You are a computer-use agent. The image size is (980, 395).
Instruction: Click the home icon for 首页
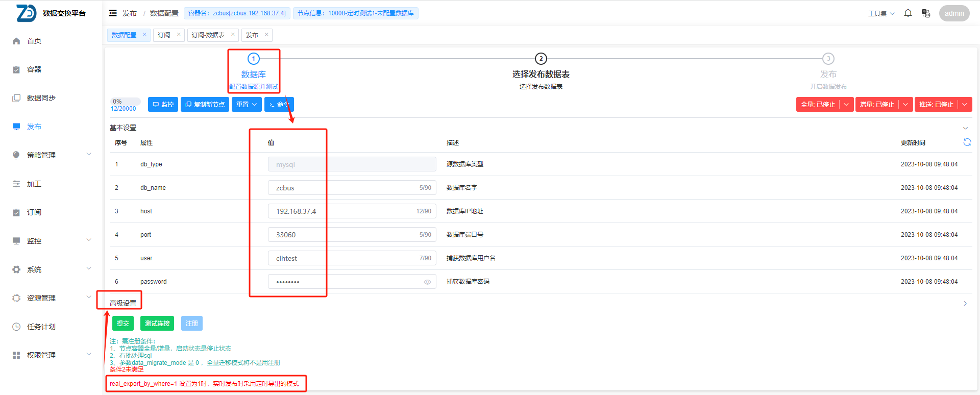click(16, 41)
